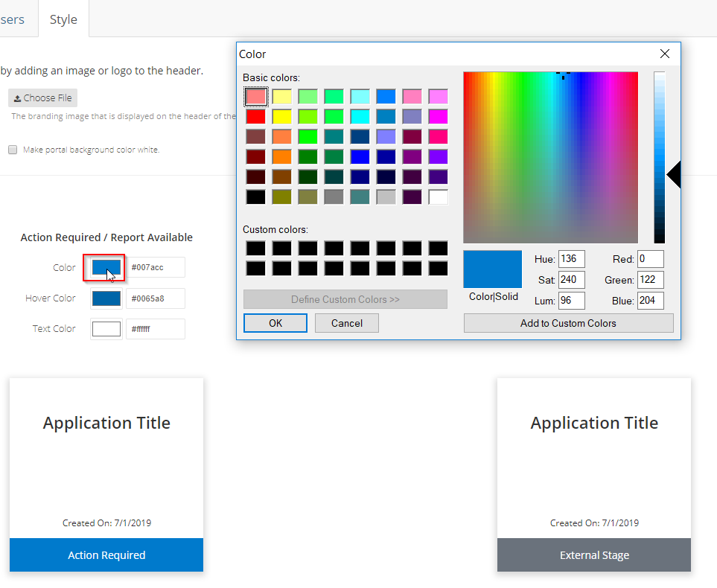Image resolution: width=717 pixels, height=588 pixels.
Task: Select the bright green basic color swatch
Action: point(307,137)
